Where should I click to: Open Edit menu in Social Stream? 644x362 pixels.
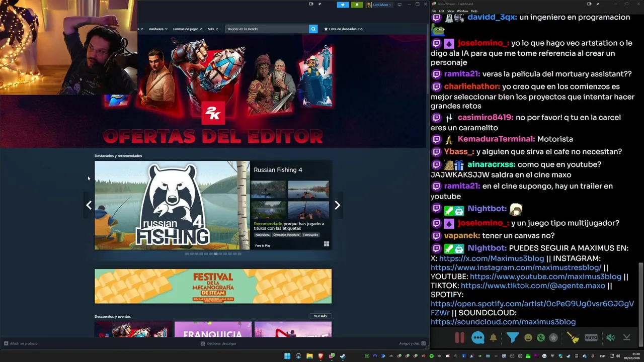pyautogui.click(x=441, y=11)
